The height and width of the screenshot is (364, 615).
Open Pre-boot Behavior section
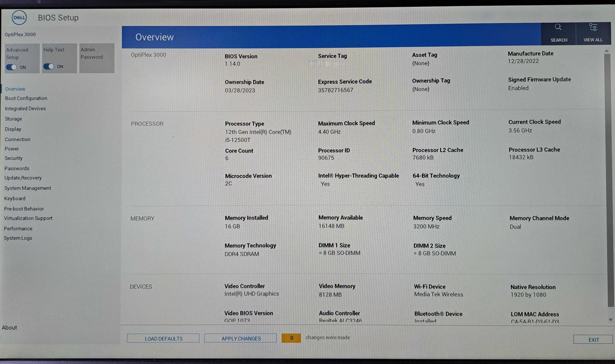coord(24,209)
